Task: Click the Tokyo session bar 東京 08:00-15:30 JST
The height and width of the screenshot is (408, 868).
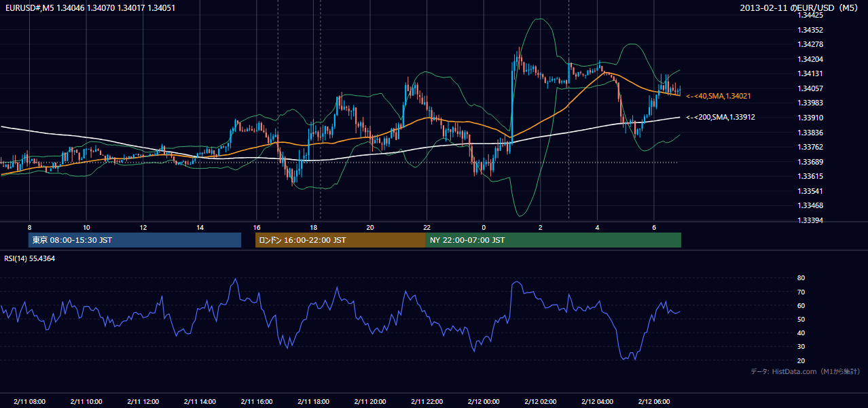Action: 134,240
